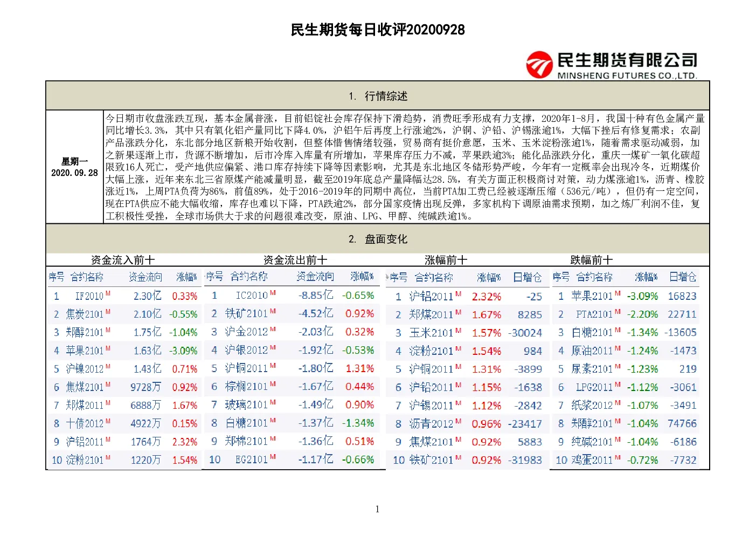Image resolution: width=756 pixels, height=535 pixels.
Task: Click the 1220万 fund inflow value
Action: [x=145, y=460]
